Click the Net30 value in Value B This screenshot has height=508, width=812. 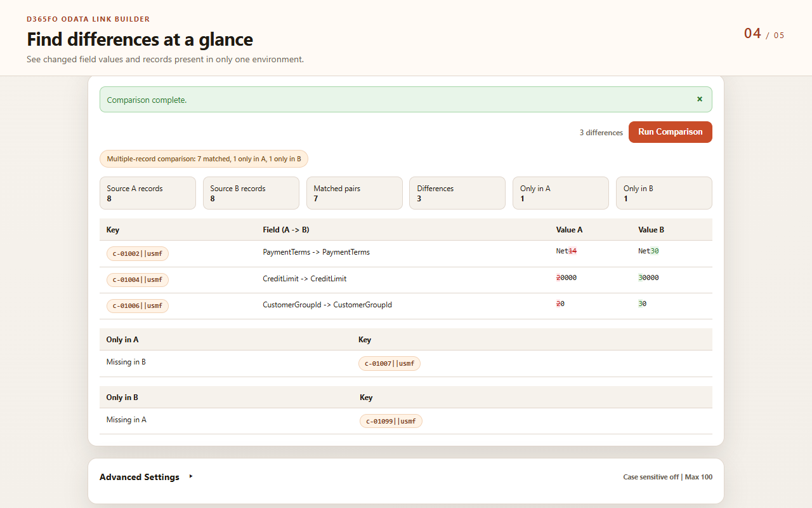[648, 251]
